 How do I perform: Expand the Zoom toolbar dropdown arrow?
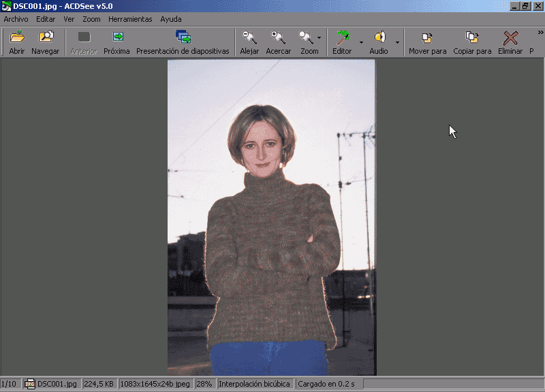(x=319, y=38)
